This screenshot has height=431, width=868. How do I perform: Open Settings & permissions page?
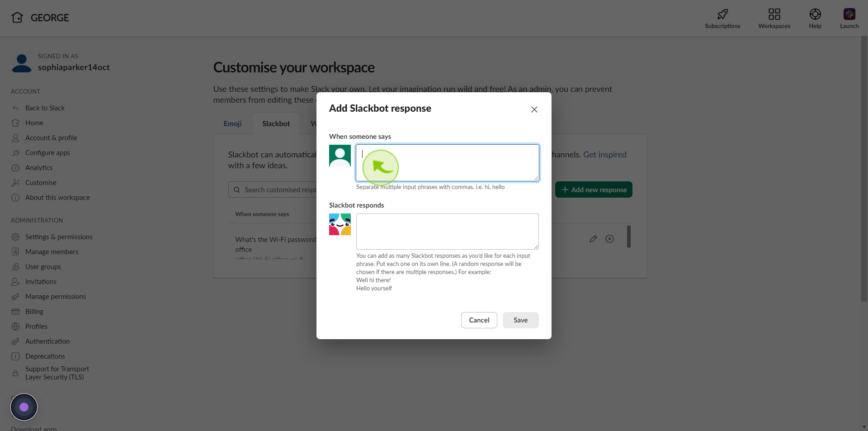click(59, 237)
